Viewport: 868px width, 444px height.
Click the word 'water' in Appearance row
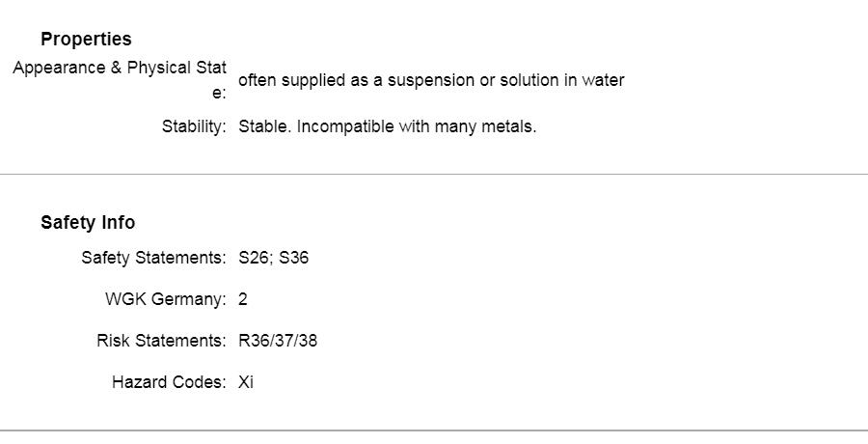[x=603, y=80]
